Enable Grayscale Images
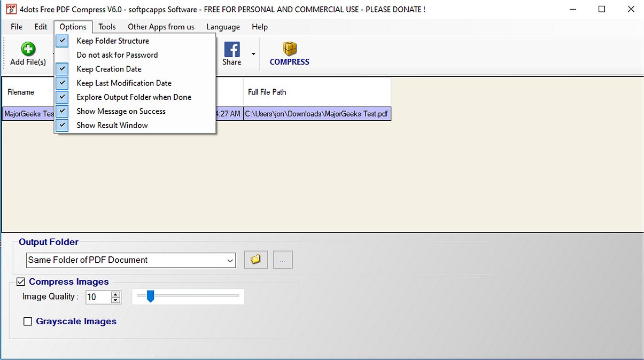Viewport: 644px width, 360px height. pyautogui.click(x=28, y=321)
